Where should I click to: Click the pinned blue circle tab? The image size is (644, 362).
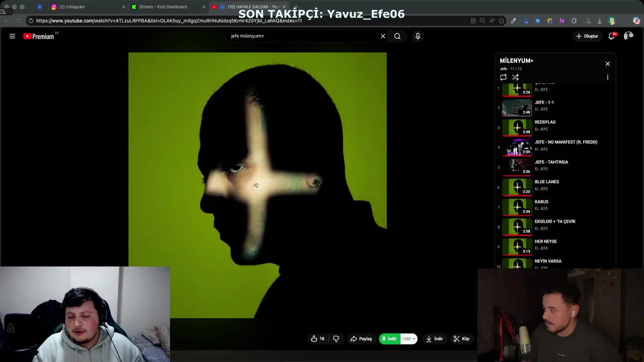click(x=39, y=7)
